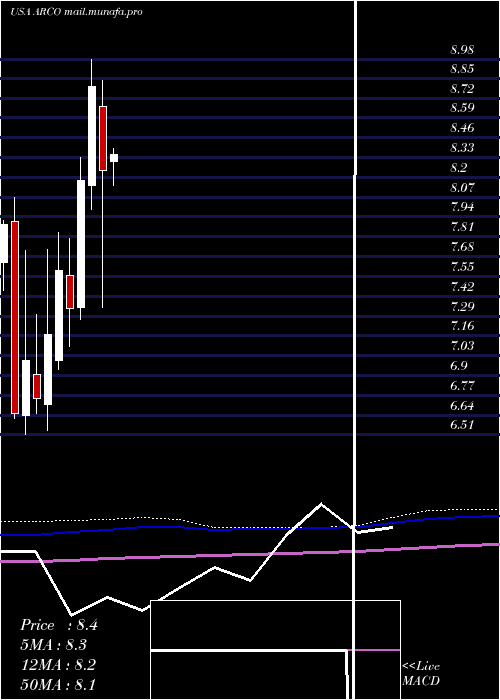
Task: Click the 8.59 price axis label
Action: (462, 108)
